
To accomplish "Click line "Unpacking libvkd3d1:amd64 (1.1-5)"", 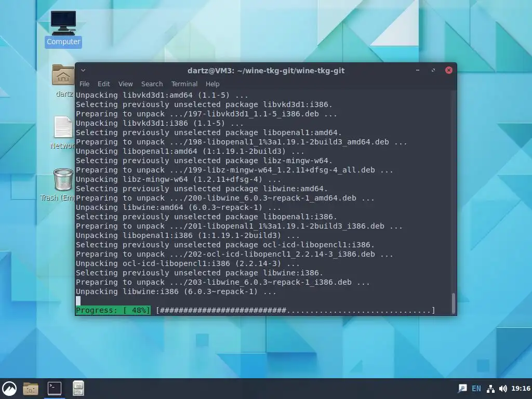I will point(162,95).
